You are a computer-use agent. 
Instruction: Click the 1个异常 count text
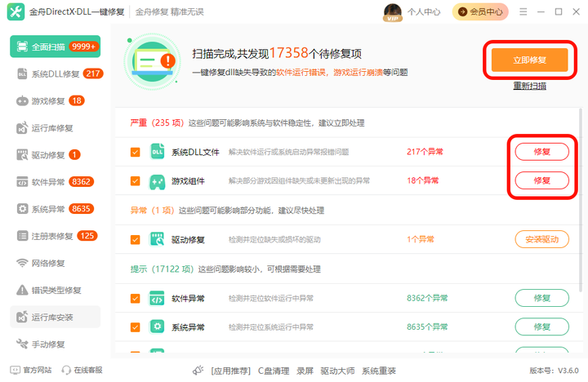[x=421, y=239]
